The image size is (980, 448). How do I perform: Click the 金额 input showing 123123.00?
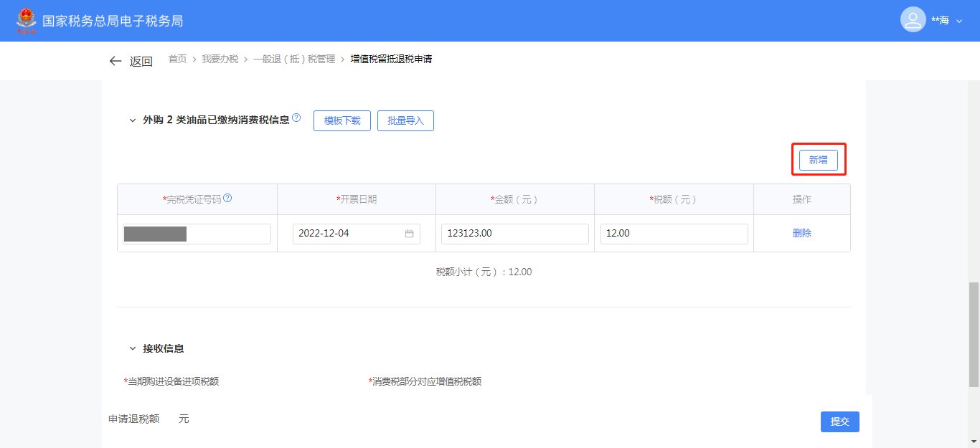click(514, 234)
